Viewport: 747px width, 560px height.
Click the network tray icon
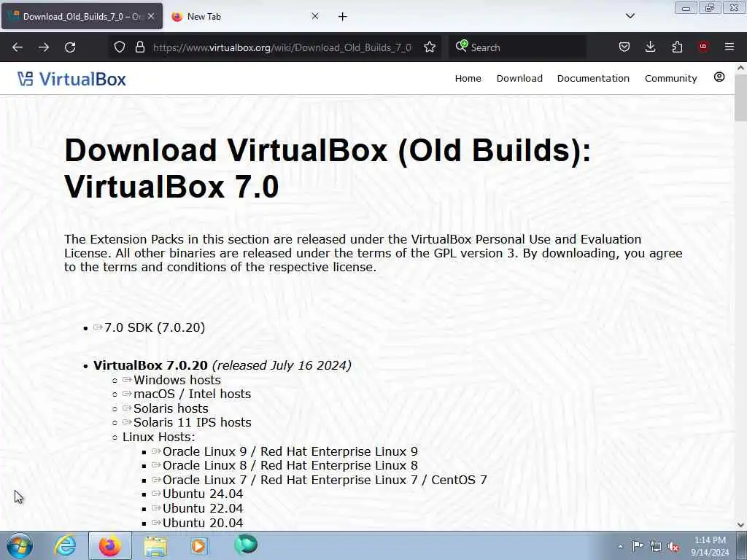[x=656, y=546]
